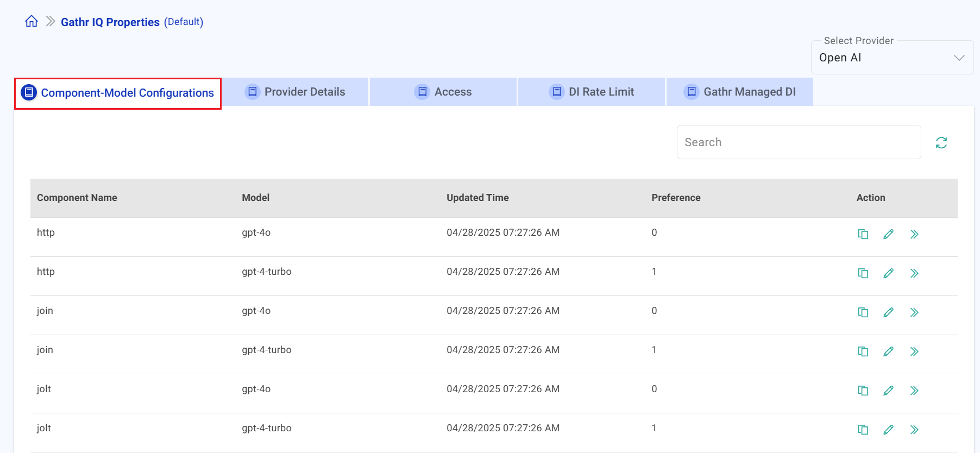Image resolution: width=980 pixels, height=453 pixels.
Task: Click double-arrow for http gpt-4o row
Action: point(914,234)
